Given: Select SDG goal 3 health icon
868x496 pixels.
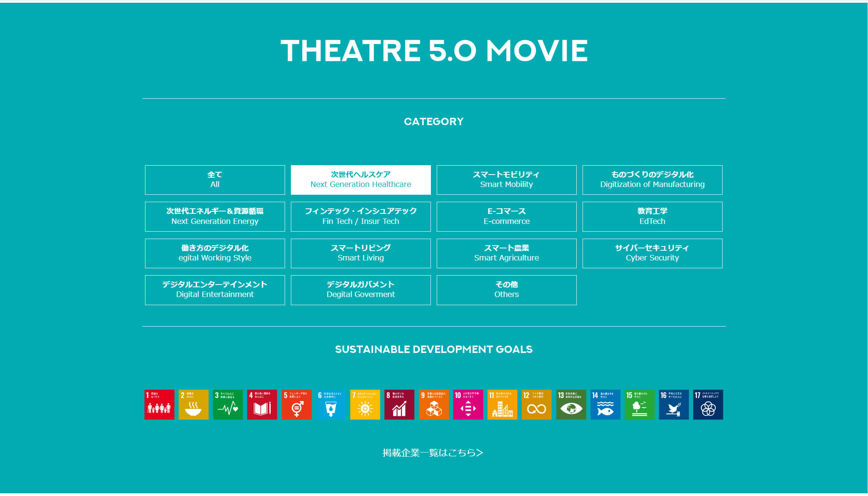Looking at the screenshot, I should 227,404.
